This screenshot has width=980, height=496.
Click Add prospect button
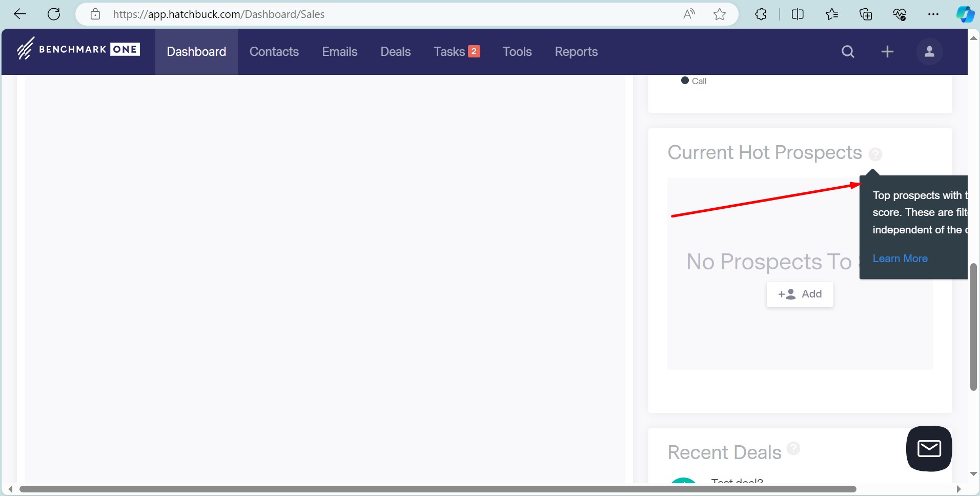coord(800,294)
